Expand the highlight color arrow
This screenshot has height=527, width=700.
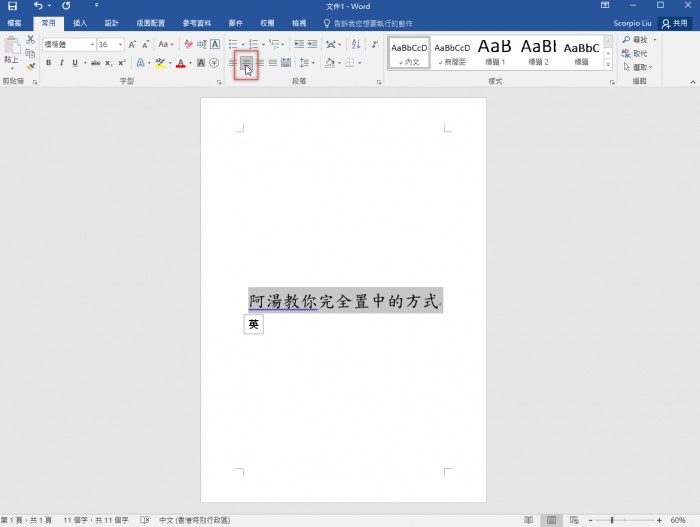[170, 63]
